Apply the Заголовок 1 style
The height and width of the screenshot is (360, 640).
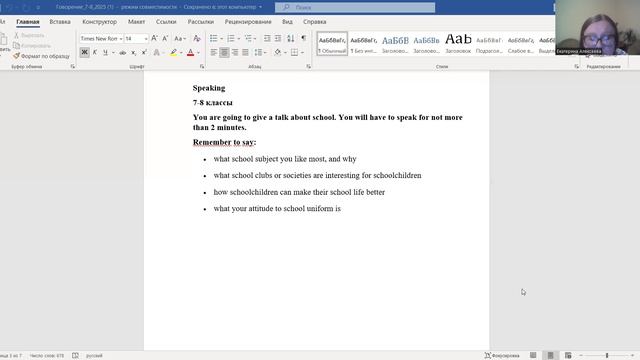click(395, 44)
